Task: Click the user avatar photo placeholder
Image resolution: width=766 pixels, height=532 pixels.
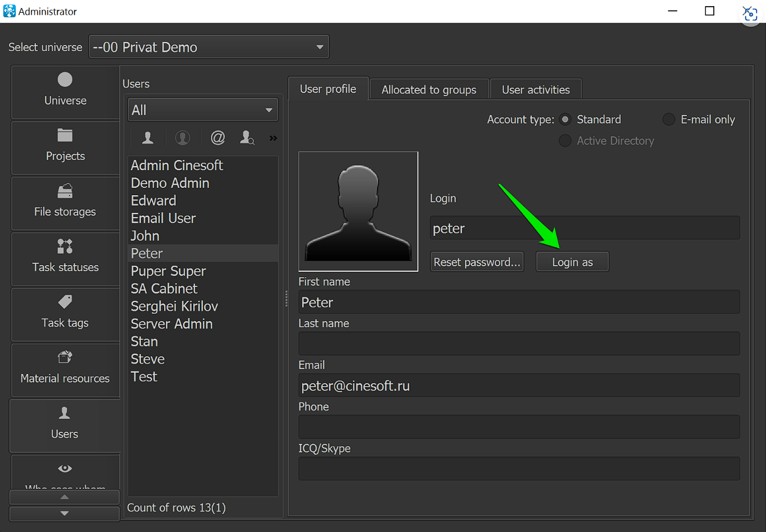Action: 359,211
